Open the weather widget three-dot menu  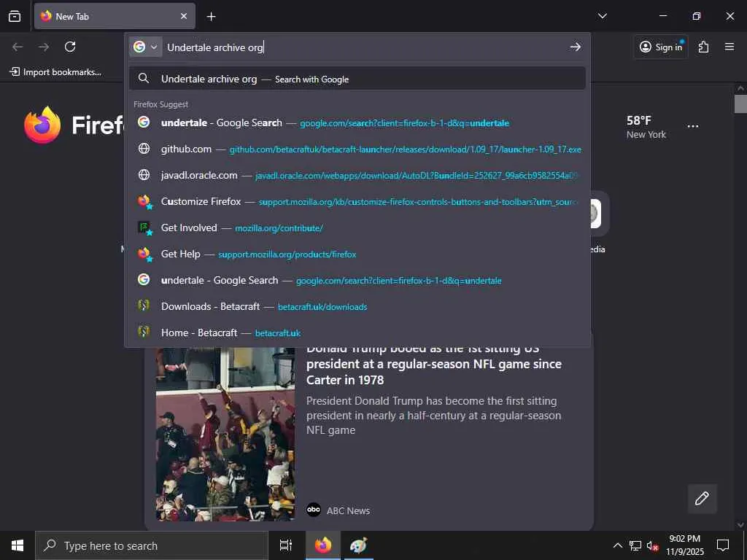tap(693, 127)
